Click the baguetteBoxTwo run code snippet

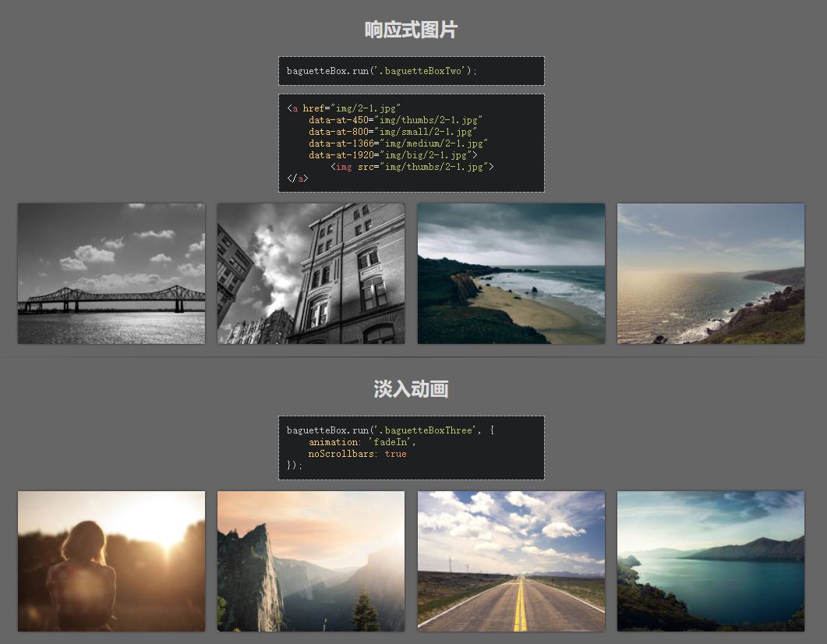[x=381, y=71]
